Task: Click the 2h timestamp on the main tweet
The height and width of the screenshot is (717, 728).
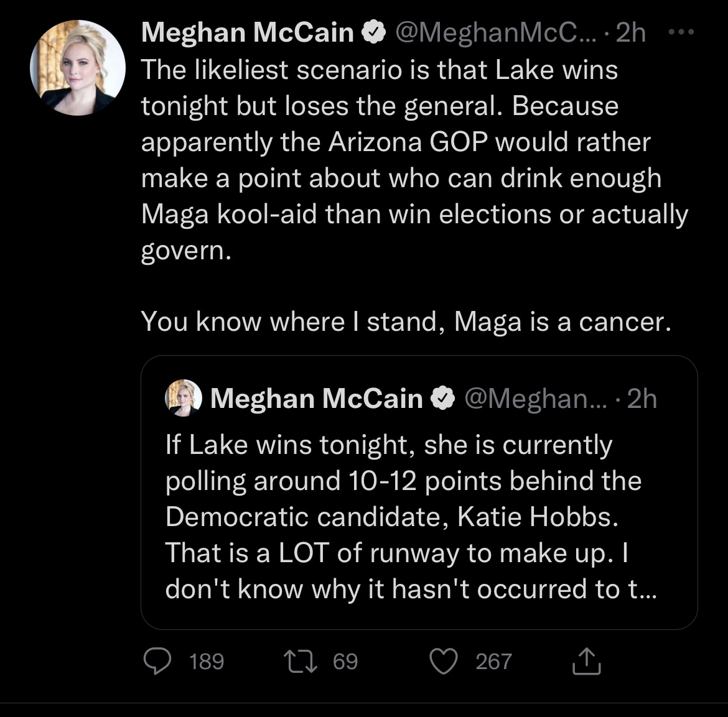Action: pos(632,32)
